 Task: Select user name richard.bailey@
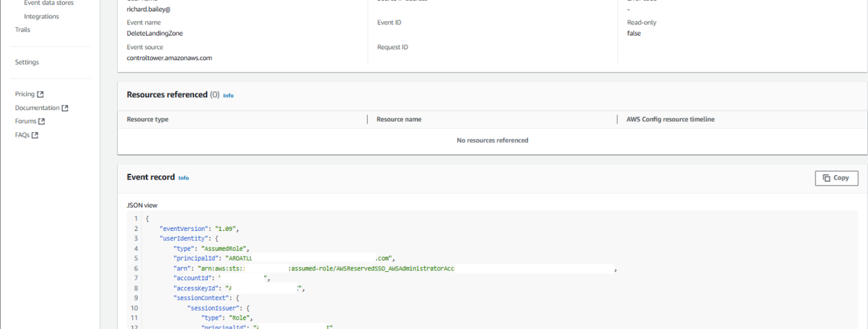tap(149, 9)
